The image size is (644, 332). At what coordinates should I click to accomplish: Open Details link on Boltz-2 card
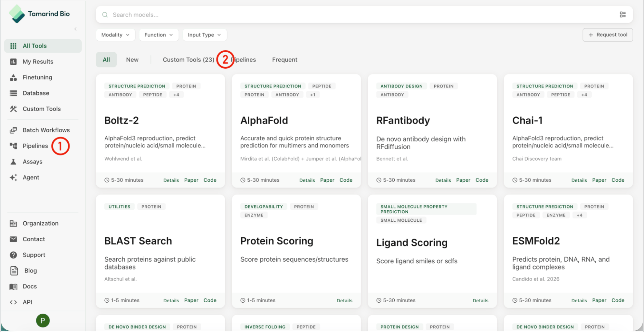171,180
